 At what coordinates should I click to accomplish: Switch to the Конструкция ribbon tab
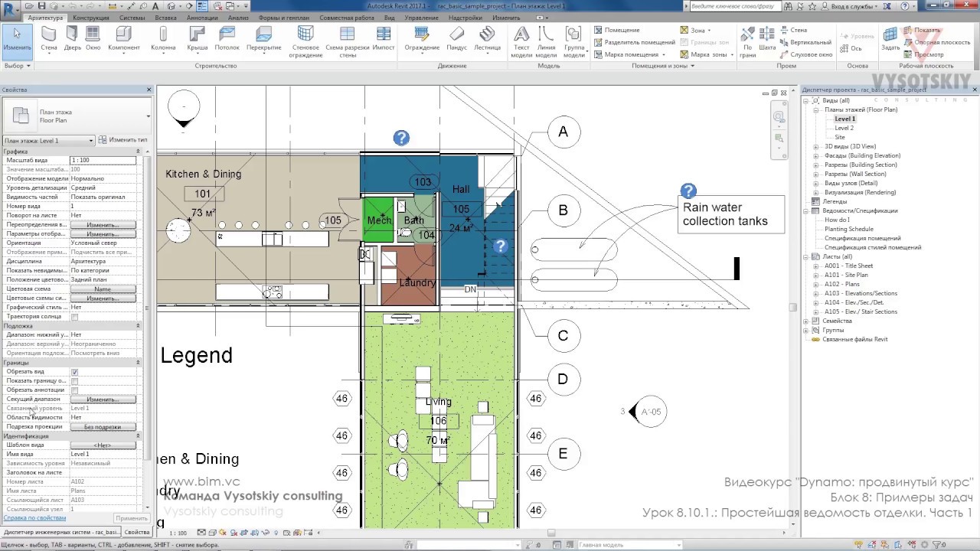(x=91, y=18)
